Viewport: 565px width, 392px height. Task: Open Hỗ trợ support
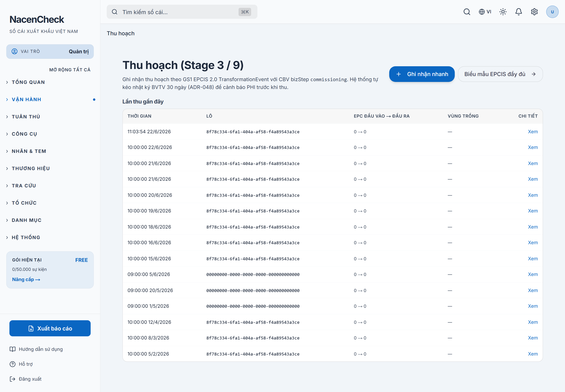(x=21, y=364)
